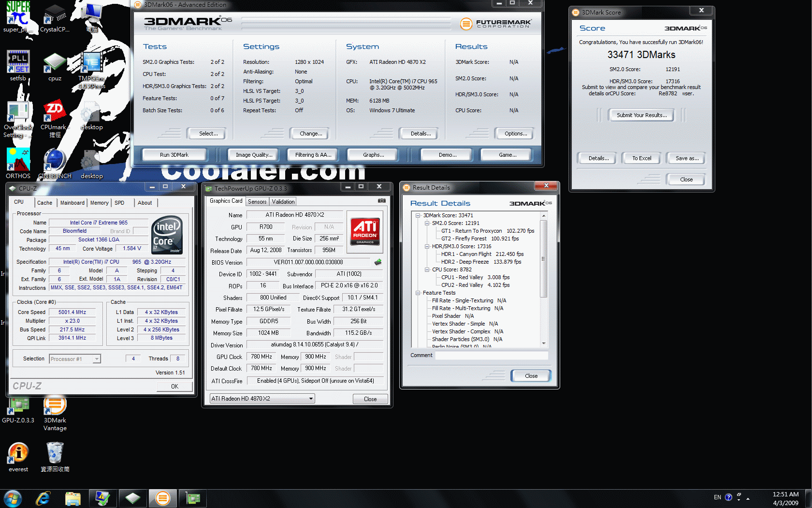The width and height of the screenshot is (812, 508).
Task: Click the Run 3DMark button
Action: click(x=174, y=155)
